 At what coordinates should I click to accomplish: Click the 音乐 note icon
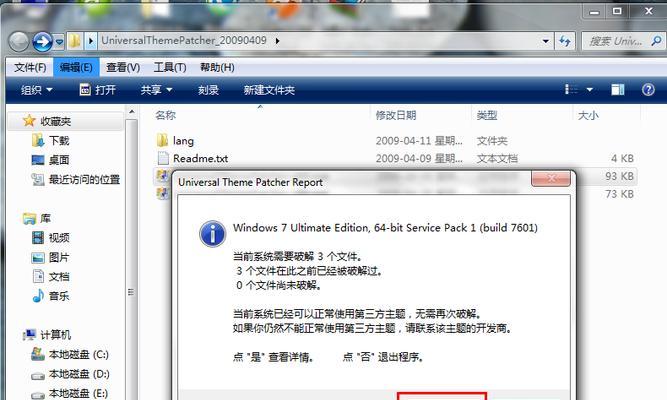pos(38,295)
